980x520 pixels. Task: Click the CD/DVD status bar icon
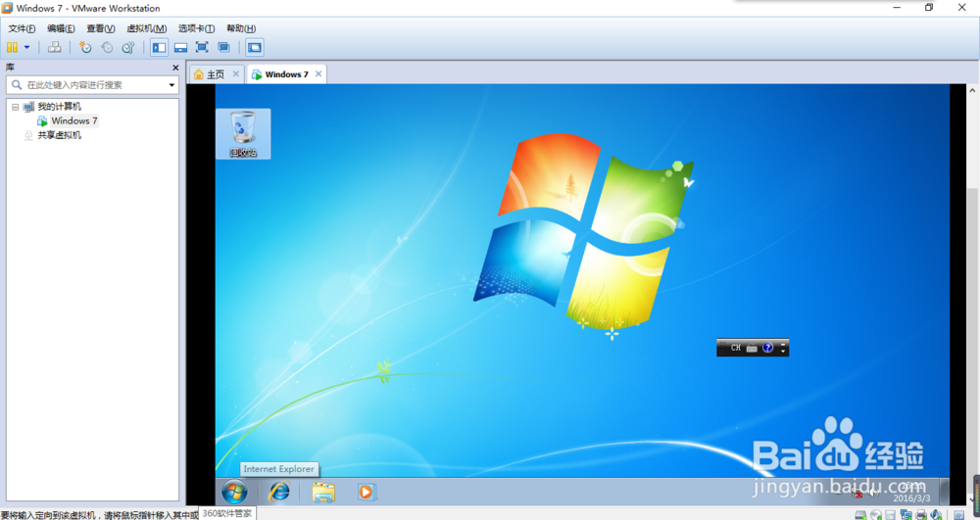[875, 515]
